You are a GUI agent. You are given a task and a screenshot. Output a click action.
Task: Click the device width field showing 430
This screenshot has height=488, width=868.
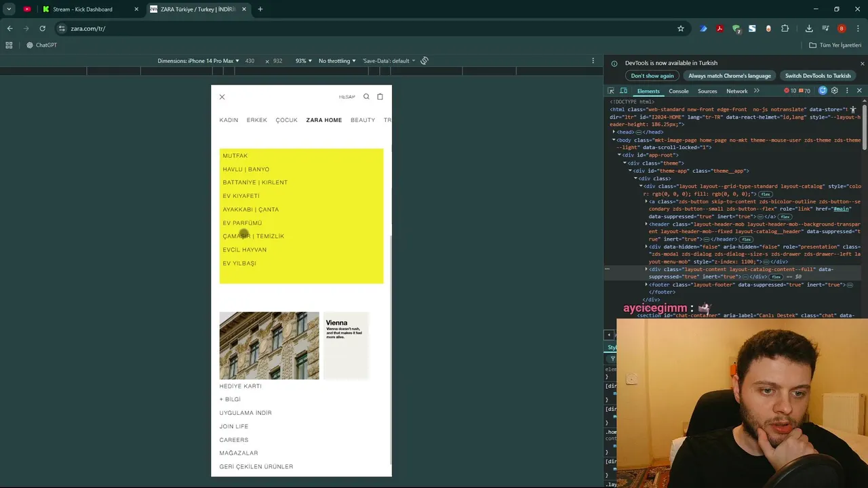(x=250, y=61)
